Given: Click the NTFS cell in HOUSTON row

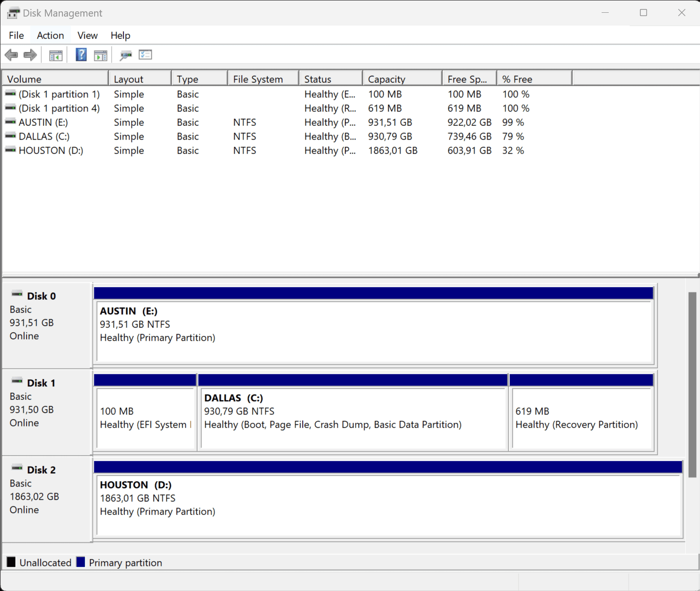Looking at the screenshot, I should point(245,150).
